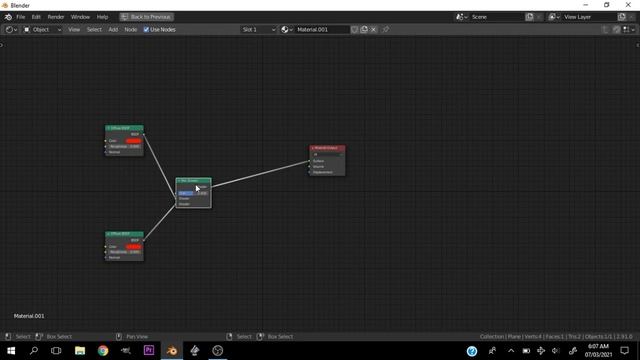This screenshot has width=640, height=360.
Task: Open the node editor Select menu
Action: [94, 30]
